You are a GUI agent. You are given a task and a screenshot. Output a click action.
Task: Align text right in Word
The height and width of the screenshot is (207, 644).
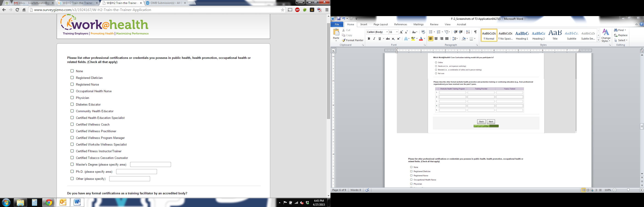coord(442,39)
